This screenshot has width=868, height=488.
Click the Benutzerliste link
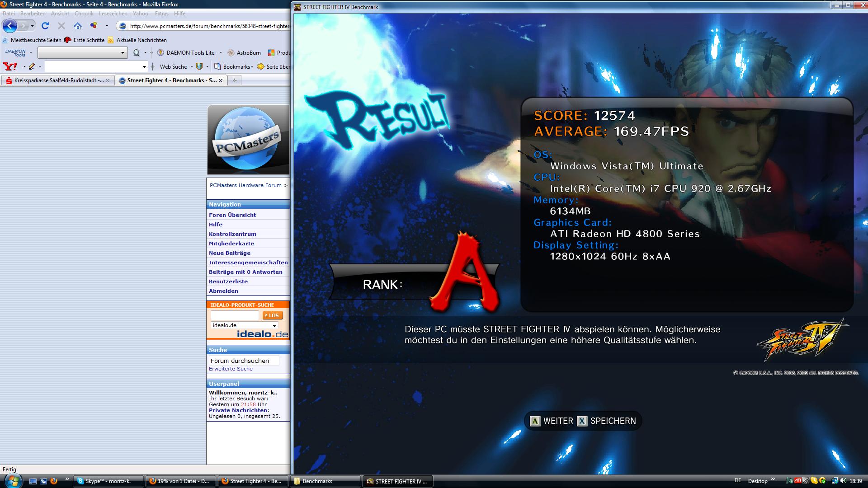(x=228, y=282)
